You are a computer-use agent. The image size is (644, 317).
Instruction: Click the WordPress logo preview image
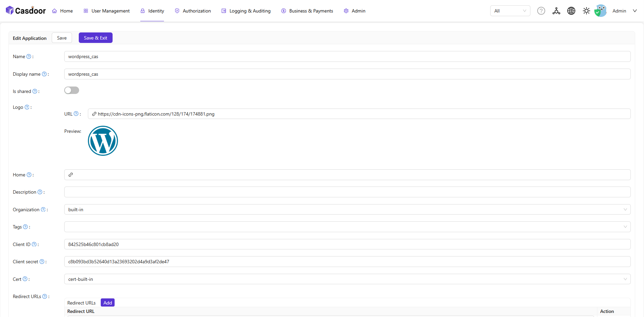(103, 141)
